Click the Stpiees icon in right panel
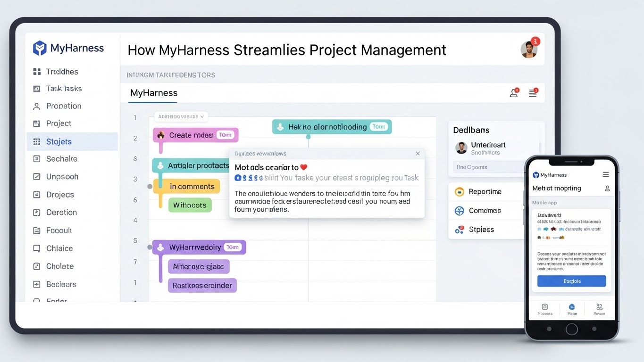 pyautogui.click(x=459, y=230)
